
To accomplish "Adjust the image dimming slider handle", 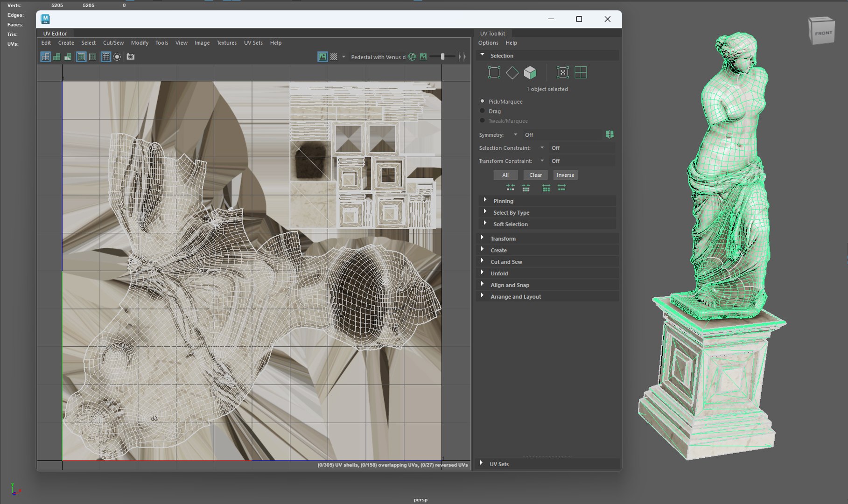I will [442, 57].
